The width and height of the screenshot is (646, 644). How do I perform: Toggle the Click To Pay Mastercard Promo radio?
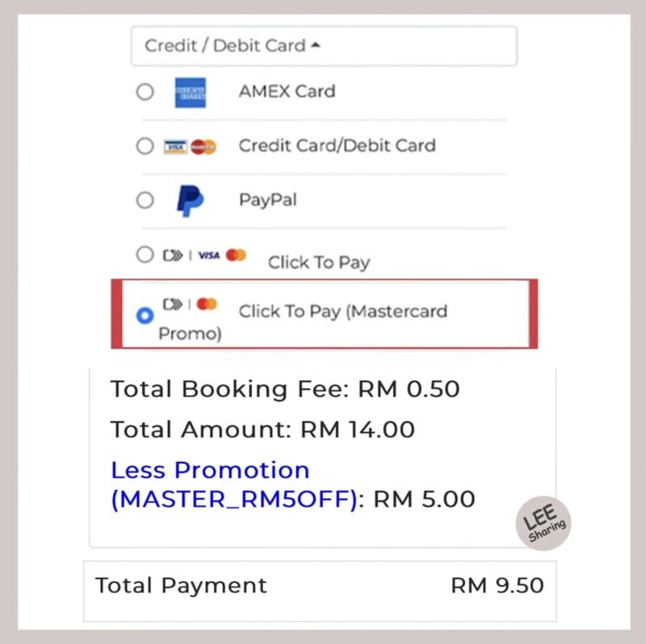(x=145, y=316)
